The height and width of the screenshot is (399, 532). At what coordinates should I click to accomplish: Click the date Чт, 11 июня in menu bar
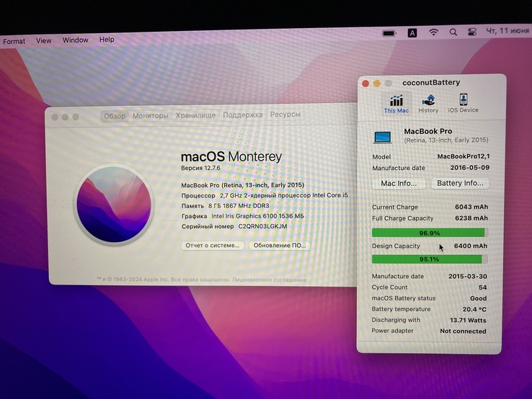[x=507, y=30]
